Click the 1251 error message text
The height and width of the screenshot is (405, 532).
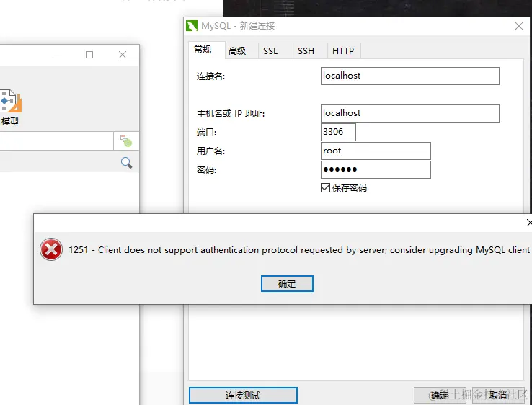tap(299, 250)
